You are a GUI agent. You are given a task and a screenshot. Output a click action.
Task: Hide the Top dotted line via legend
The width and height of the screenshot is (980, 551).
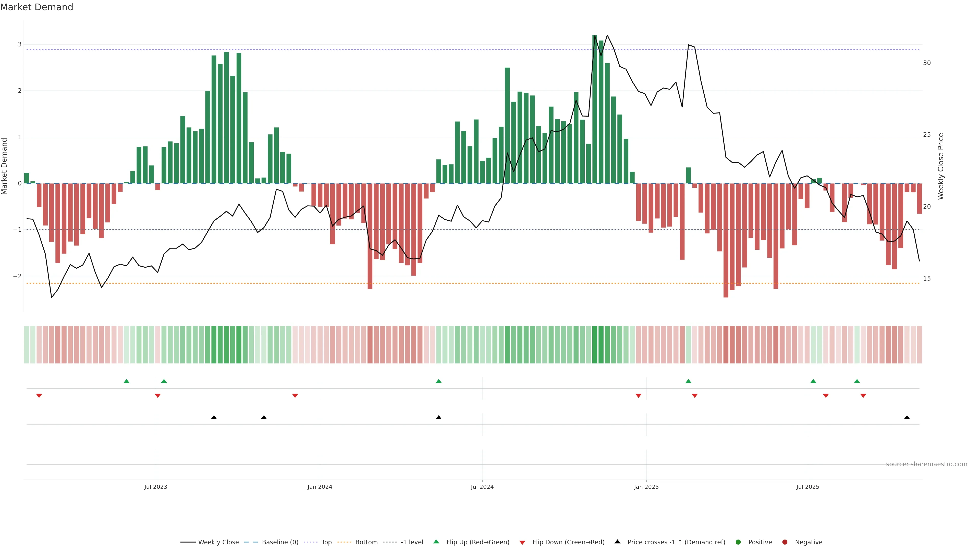click(x=326, y=542)
